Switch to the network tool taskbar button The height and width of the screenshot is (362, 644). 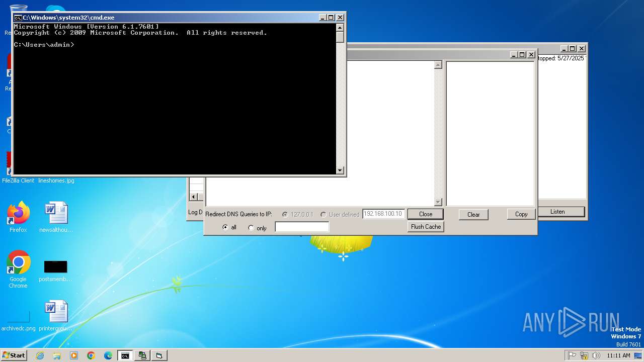pyautogui.click(x=142, y=355)
